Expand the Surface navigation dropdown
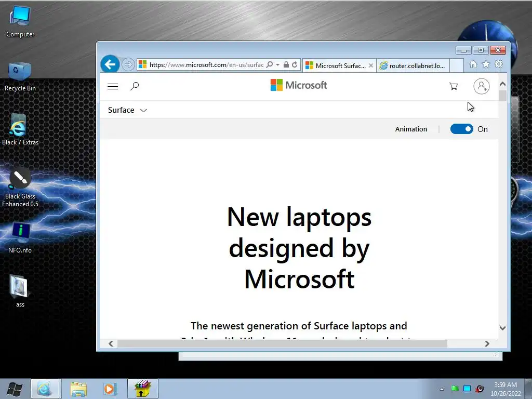This screenshot has height=399, width=532. click(x=127, y=110)
